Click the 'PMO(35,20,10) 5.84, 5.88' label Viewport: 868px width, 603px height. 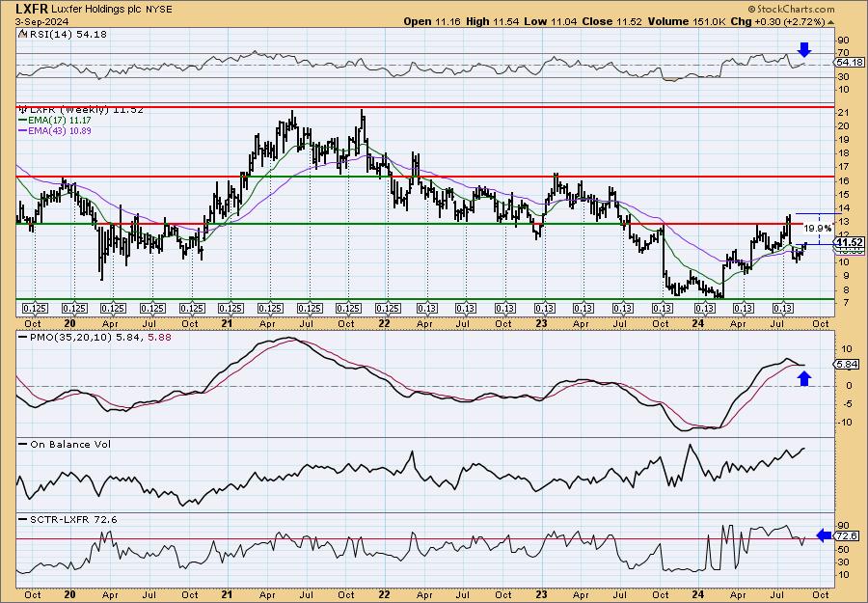click(x=95, y=336)
